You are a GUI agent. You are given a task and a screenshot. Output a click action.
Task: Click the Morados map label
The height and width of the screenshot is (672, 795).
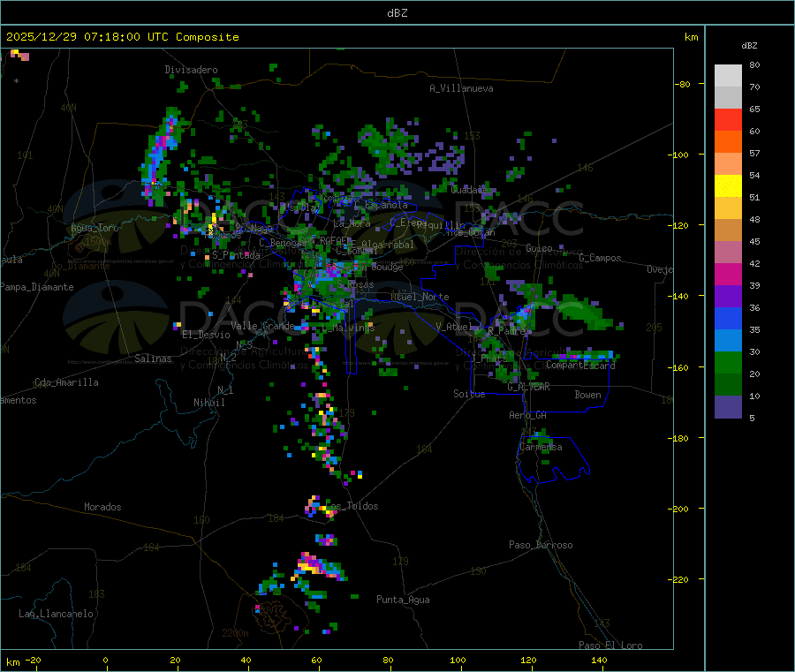102,507
